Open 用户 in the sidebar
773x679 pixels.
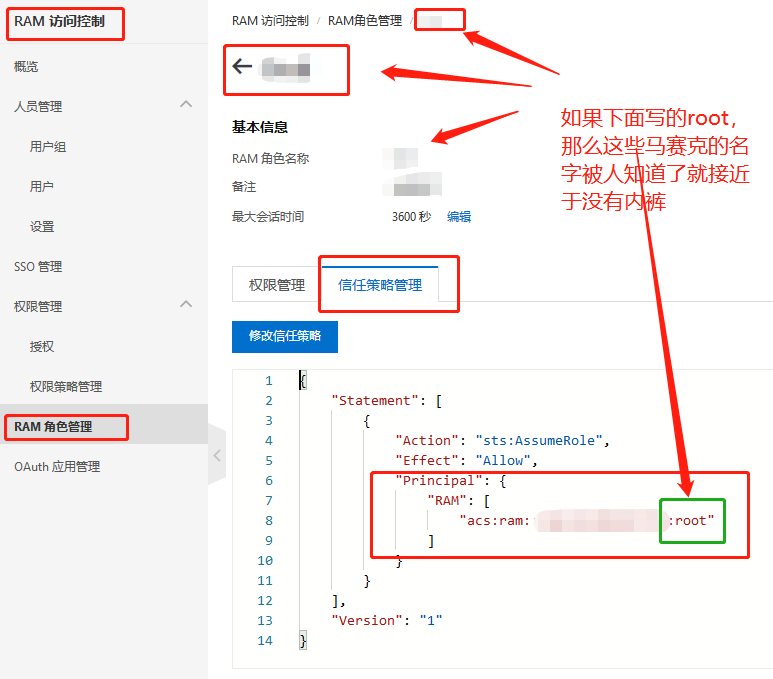(x=41, y=186)
